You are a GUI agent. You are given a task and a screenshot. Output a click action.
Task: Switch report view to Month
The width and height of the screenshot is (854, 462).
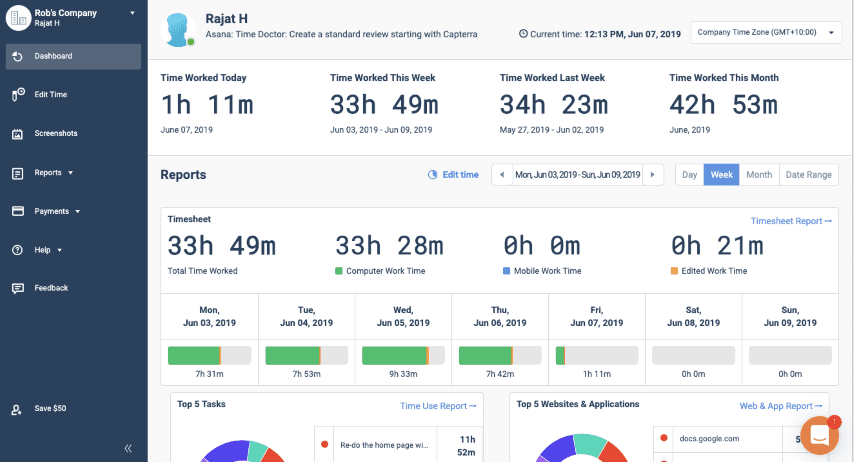point(759,175)
